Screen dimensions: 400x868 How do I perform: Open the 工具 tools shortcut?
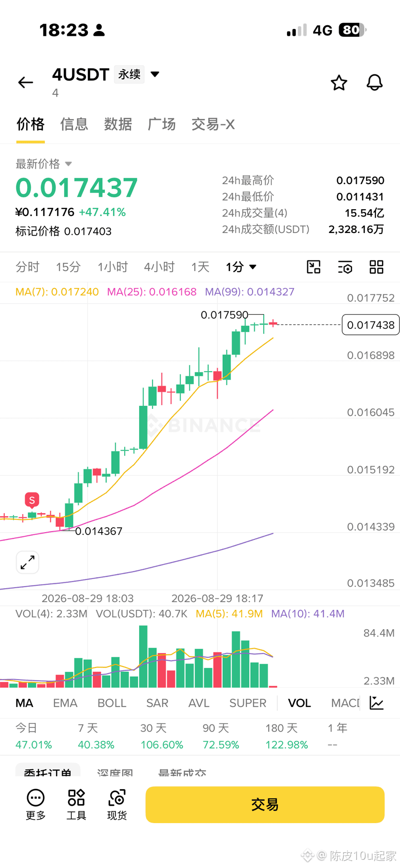(76, 805)
